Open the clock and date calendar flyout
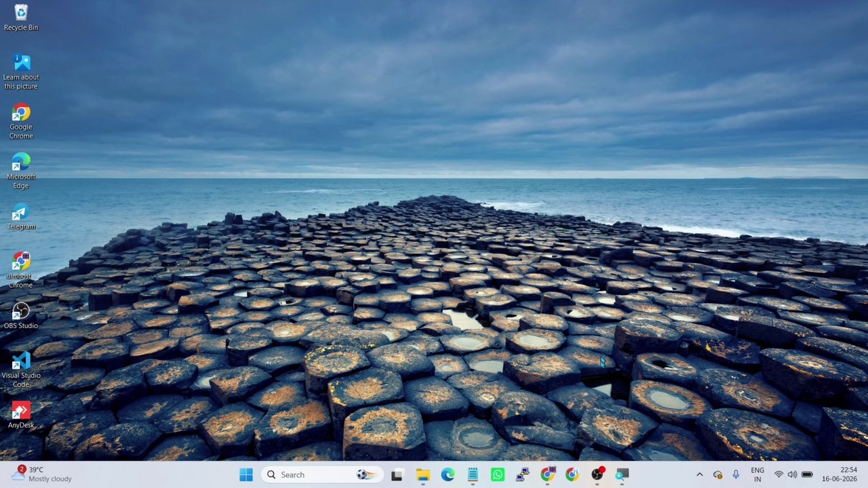 (840, 474)
